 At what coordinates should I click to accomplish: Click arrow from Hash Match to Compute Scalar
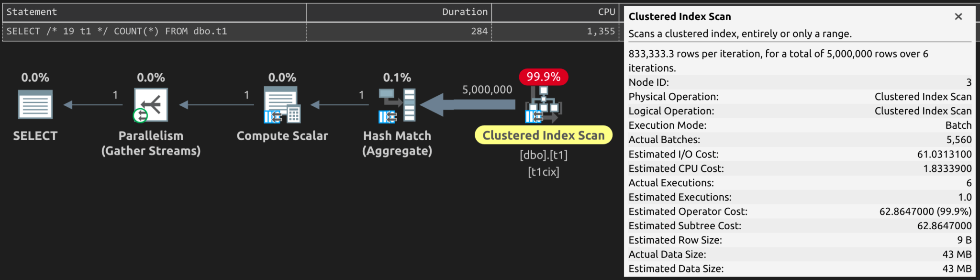[x=340, y=105]
